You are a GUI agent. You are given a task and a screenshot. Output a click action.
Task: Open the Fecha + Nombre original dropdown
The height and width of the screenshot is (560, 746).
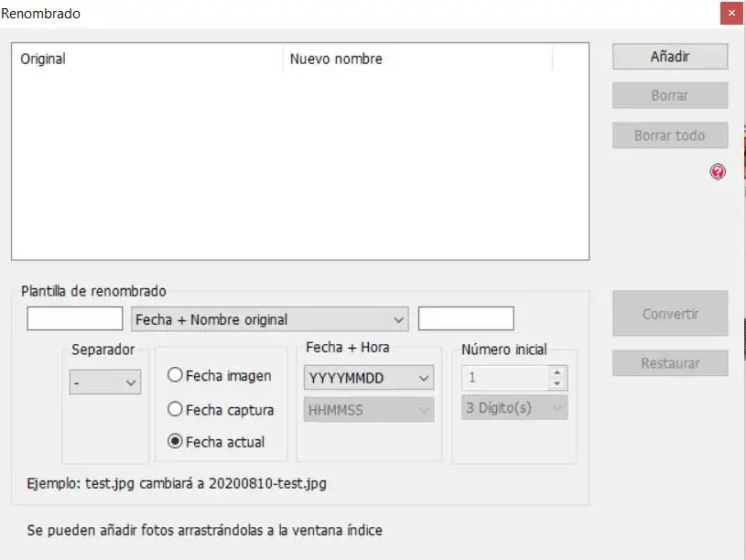[x=270, y=319]
